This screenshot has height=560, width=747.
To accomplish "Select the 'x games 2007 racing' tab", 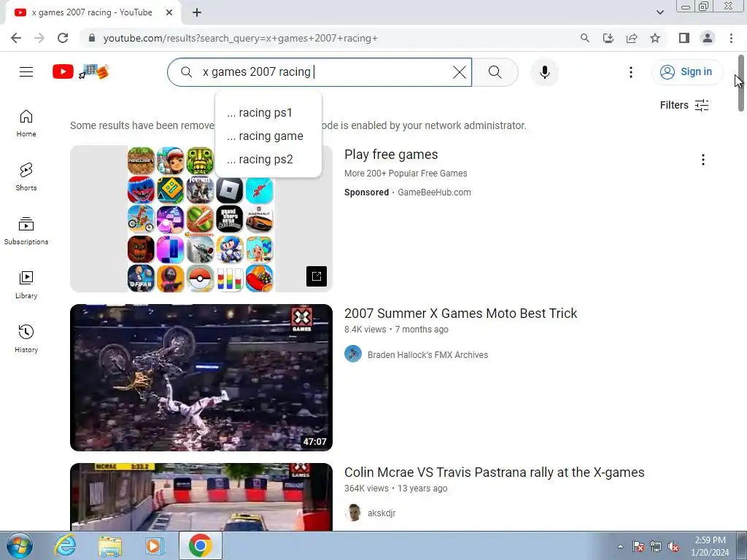I will point(93,12).
